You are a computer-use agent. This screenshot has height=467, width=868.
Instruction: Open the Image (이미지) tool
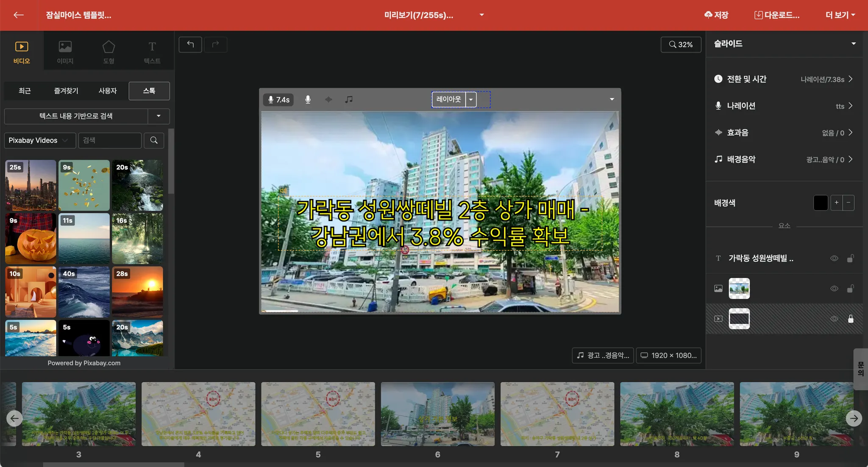pos(65,52)
